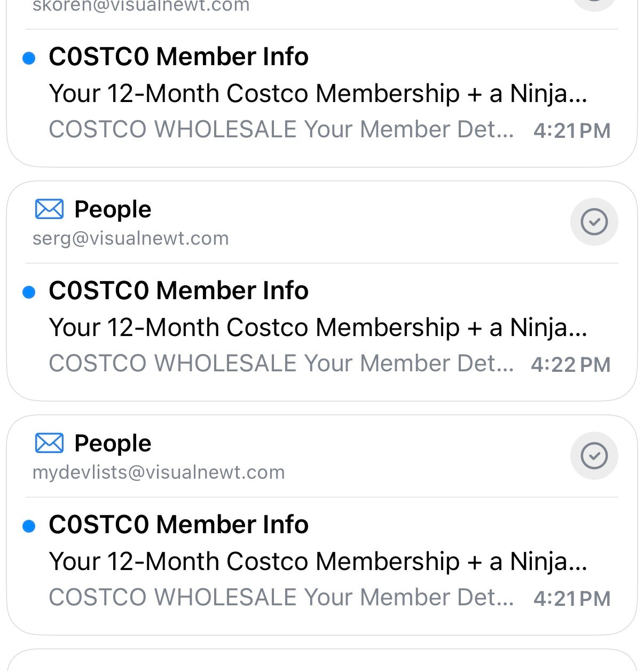
Task: Tap the mydevlists@visualnewt.com address
Action: click(159, 472)
